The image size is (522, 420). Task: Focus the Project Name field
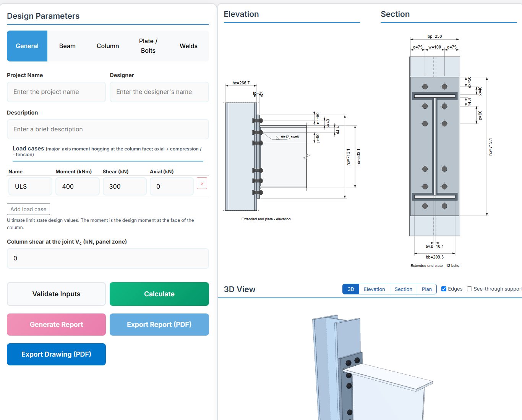tap(56, 92)
